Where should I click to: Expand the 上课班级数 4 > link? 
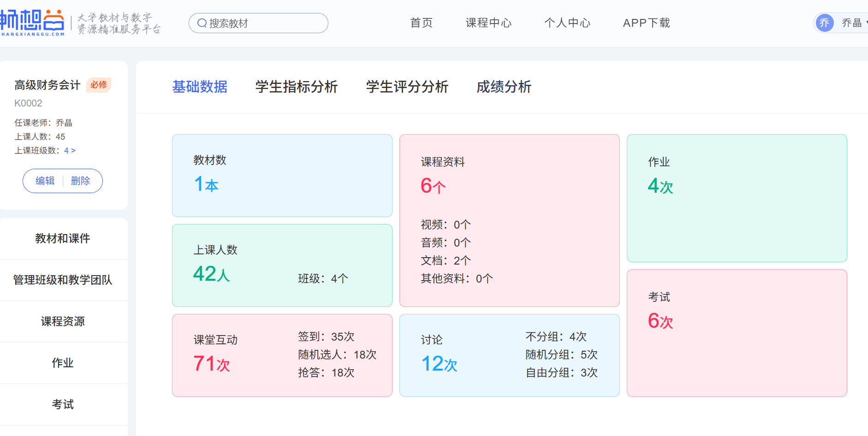[70, 151]
